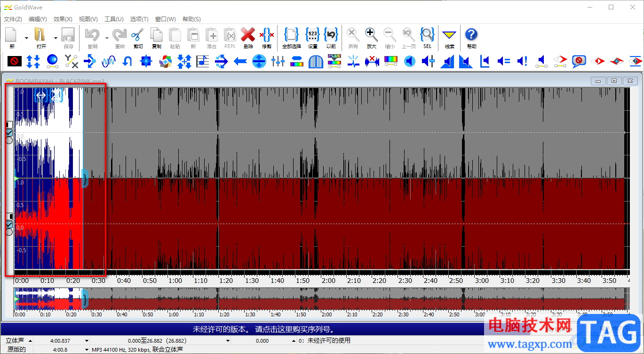Click the blue arch spectrum filter icon
The image size is (644, 354).
[x=316, y=61]
